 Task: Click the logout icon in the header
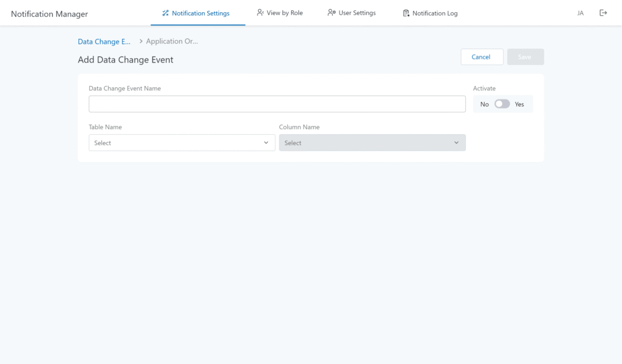[x=603, y=13]
